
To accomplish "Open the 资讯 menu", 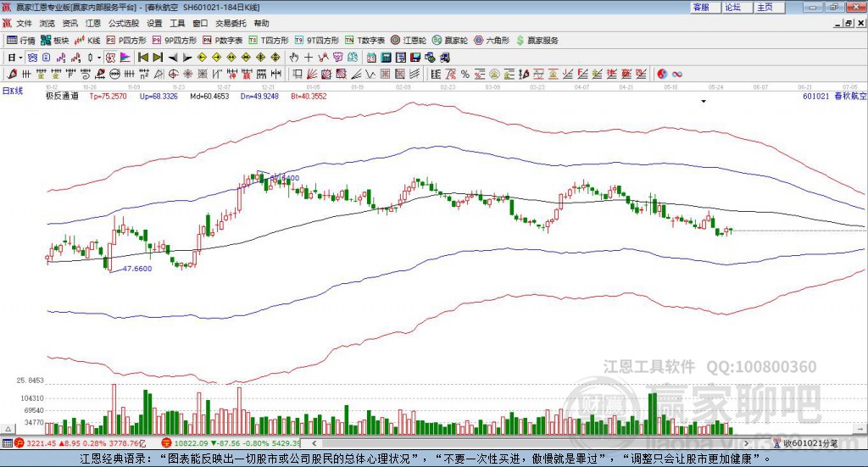I will click(x=70, y=23).
